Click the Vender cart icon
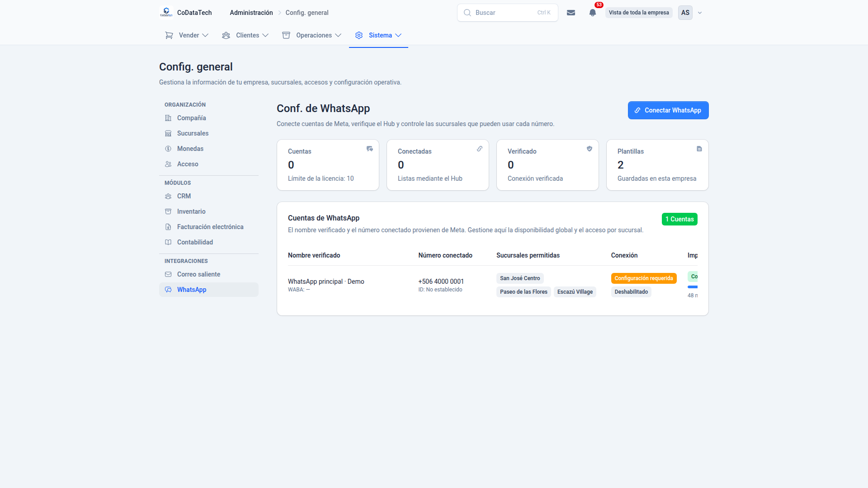 [x=169, y=35]
